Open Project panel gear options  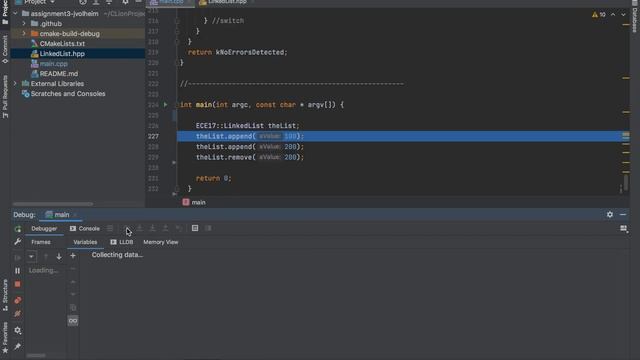tap(125, 2)
